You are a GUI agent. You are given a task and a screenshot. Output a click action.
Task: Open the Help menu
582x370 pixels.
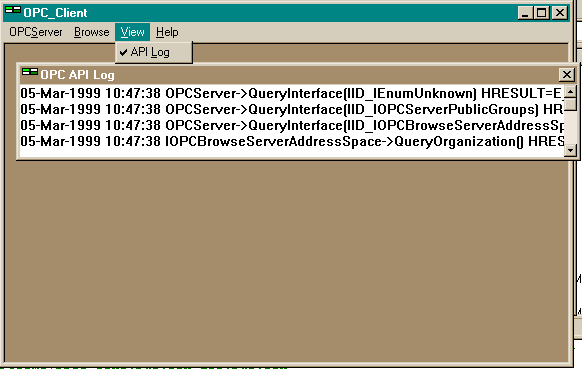point(167,32)
